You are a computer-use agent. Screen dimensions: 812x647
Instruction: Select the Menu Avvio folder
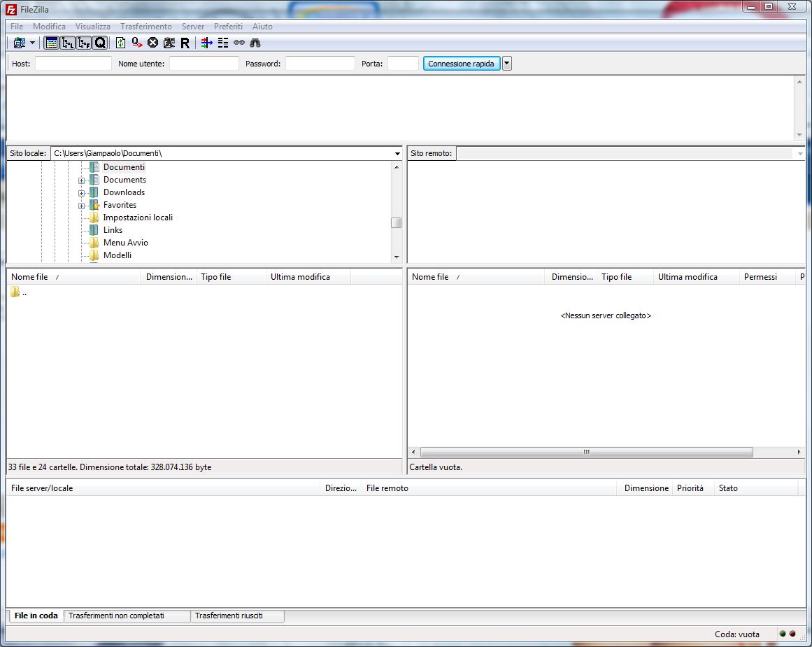point(125,243)
